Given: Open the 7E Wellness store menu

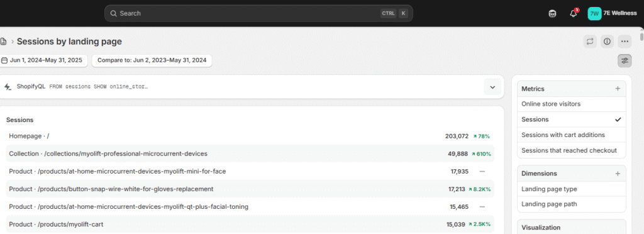Looking at the screenshot, I should pos(613,13).
